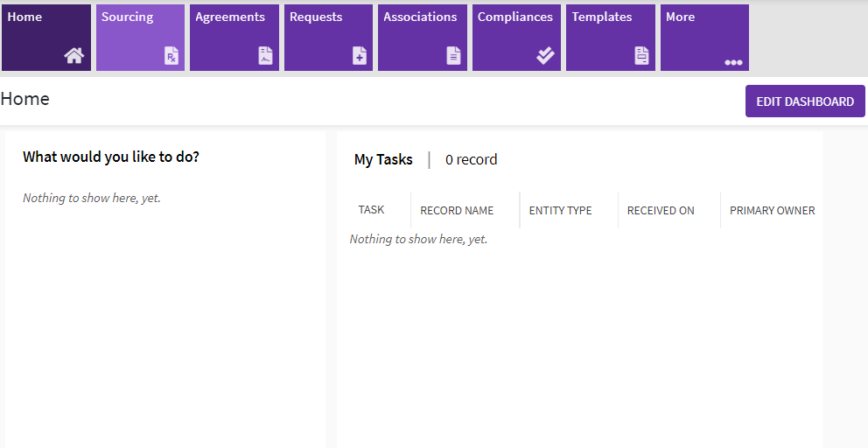Click the document icon on Templates
This screenshot has height=448, width=868.
click(642, 56)
